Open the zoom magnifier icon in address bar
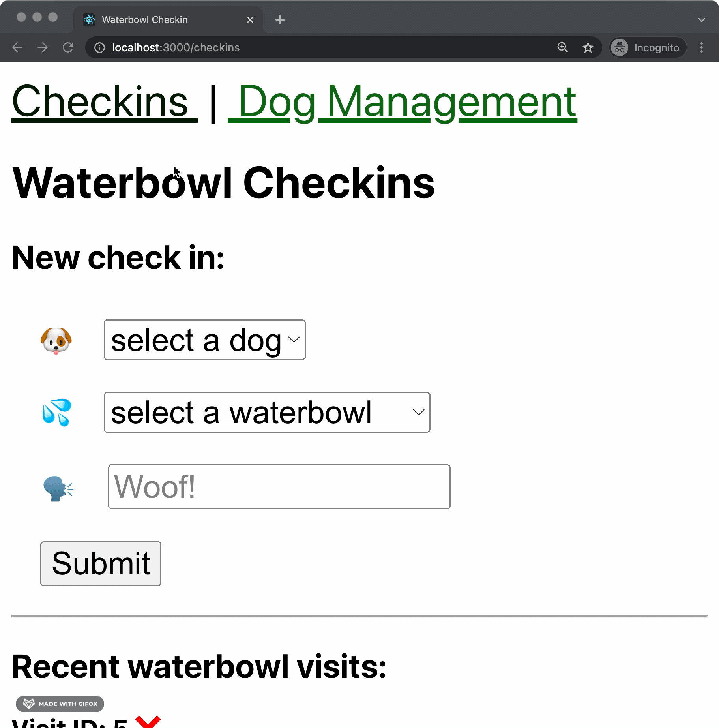Image resolution: width=719 pixels, height=728 pixels. 562,47
